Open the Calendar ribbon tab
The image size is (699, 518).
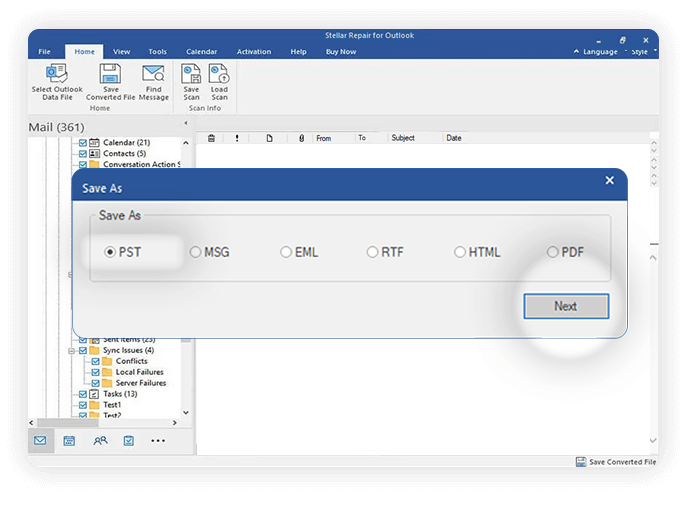point(201,52)
